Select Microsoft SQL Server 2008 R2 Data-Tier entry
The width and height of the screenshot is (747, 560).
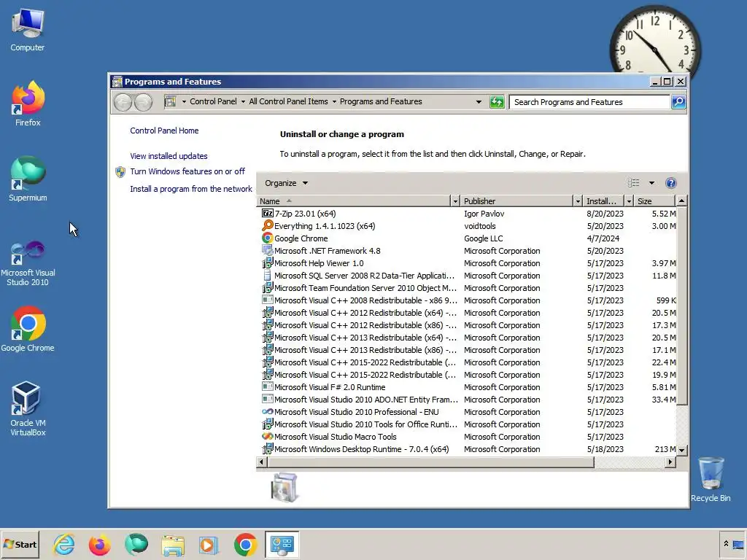(x=468, y=276)
